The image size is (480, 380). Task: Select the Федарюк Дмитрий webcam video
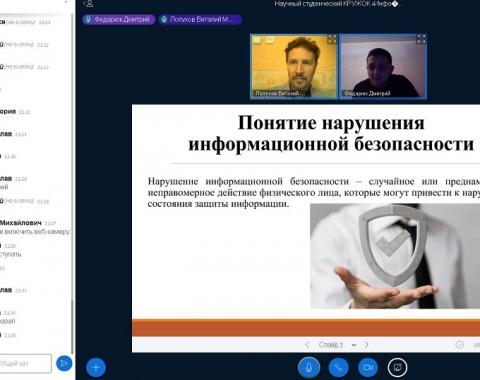[x=383, y=67]
